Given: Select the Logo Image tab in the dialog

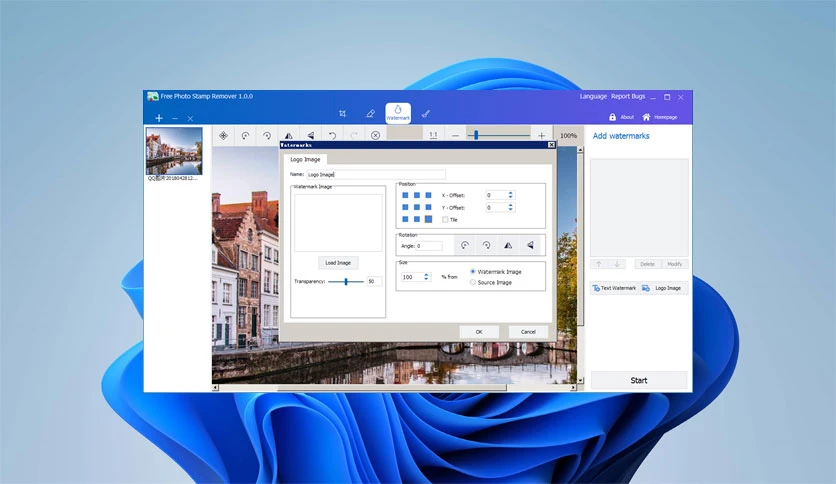Looking at the screenshot, I should tap(305, 159).
